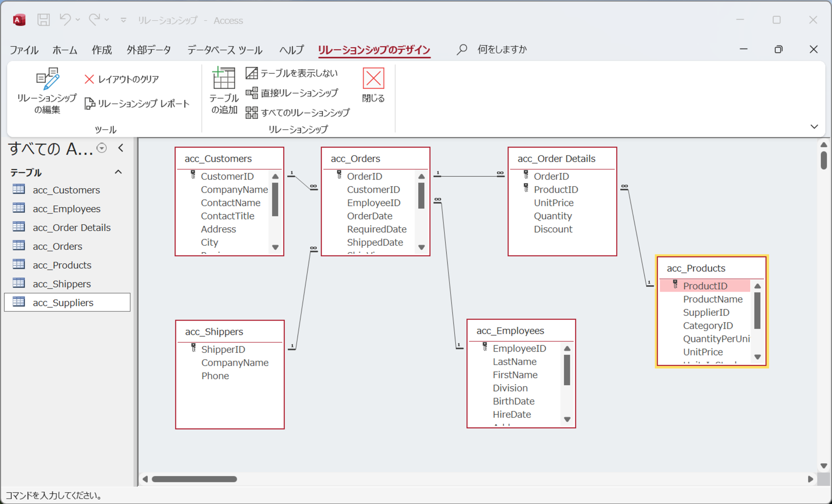Minimize the inner document window

tap(744, 49)
